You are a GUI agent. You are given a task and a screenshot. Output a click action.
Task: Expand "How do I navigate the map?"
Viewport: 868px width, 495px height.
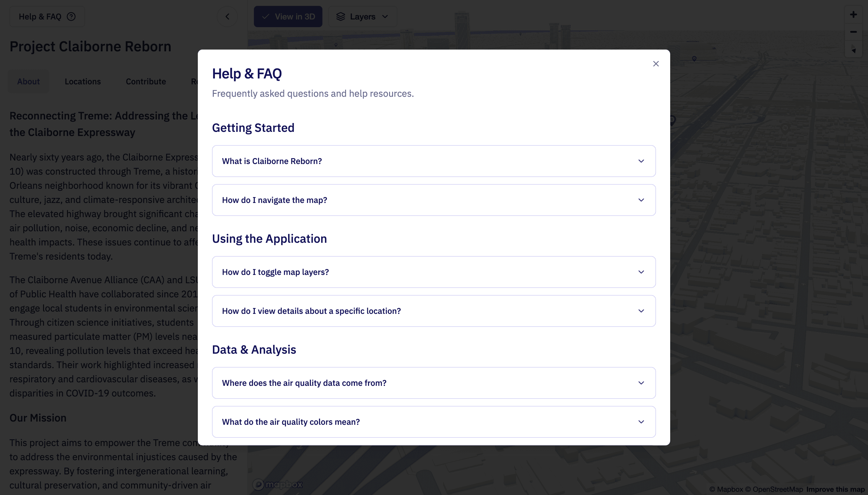click(x=434, y=200)
